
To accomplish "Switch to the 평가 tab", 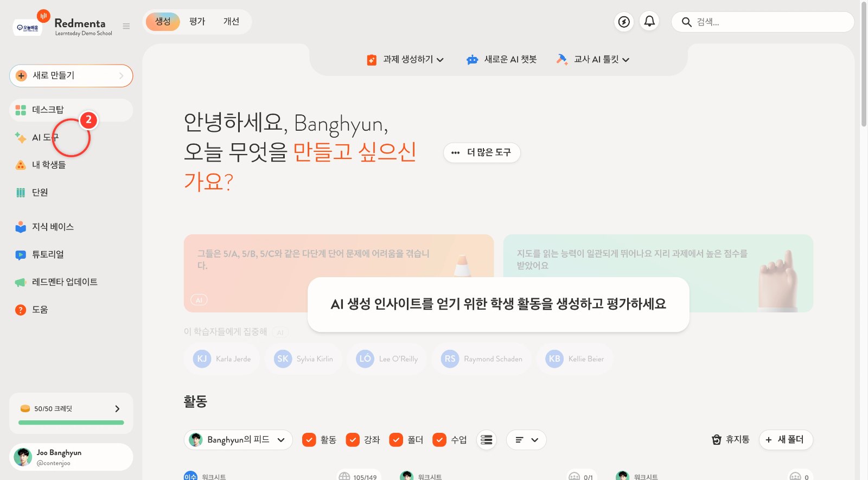I will coord(197,22).
